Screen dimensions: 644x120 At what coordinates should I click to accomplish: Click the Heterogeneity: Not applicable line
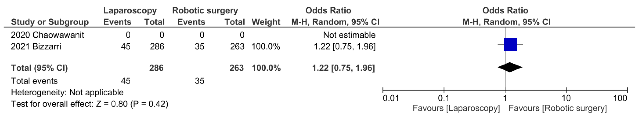[x=67, y=92]
